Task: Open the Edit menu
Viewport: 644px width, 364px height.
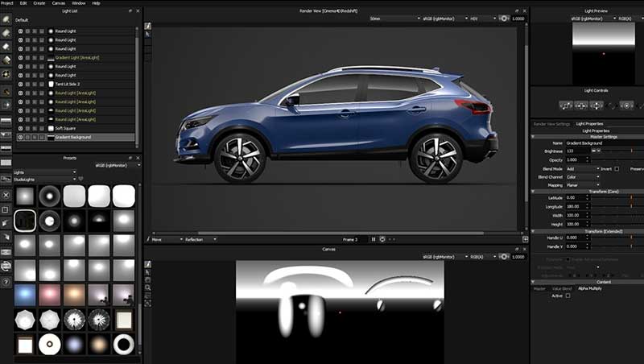Action: [x=23, y=3]
